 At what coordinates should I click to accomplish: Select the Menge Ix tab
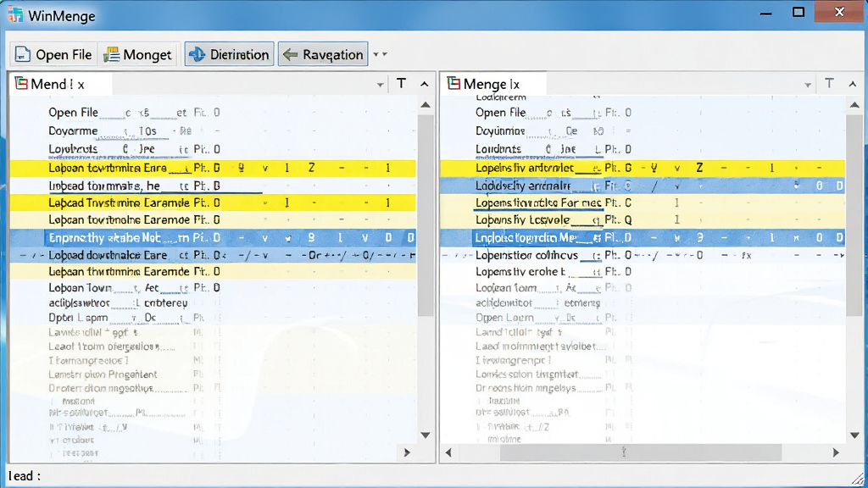[x=494, y=84]
